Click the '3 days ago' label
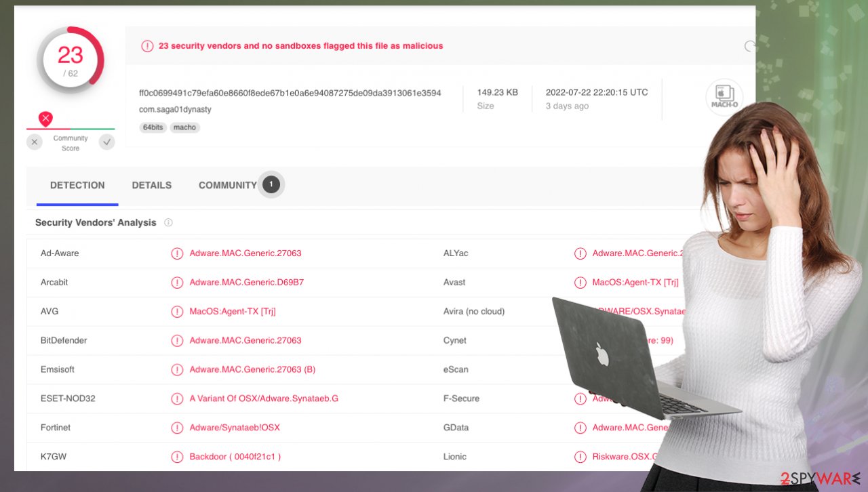 (x=567, y=106)
